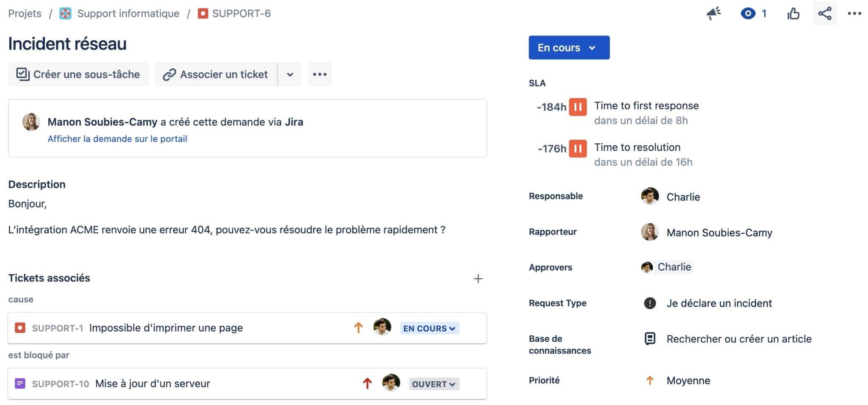Toggle the watch eye icon
This screenshot has height=405, width=868.
coord(748,14)
